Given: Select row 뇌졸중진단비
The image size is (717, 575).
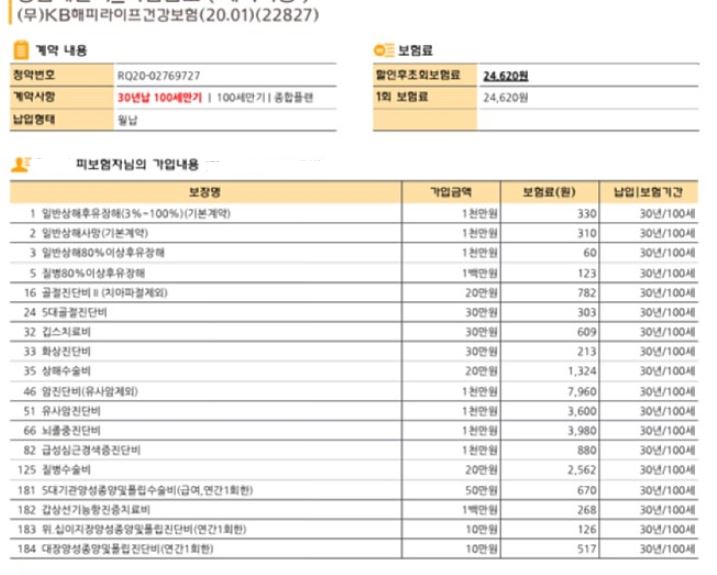Looking at the screenshot, I should [x=354, y=431].
